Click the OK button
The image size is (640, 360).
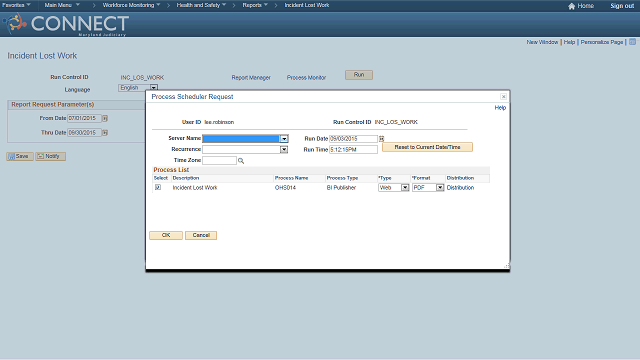(x=166, y=236)
